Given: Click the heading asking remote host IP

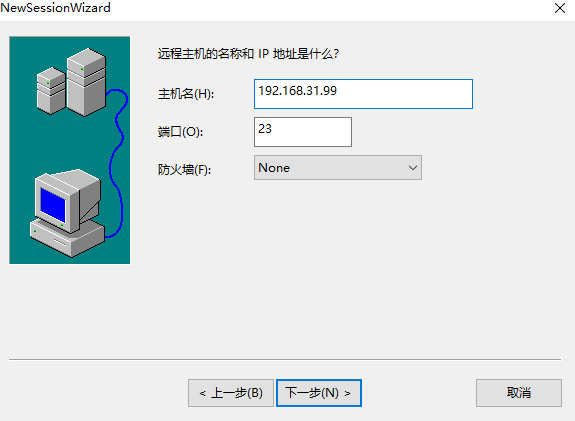Looking at the screenshot, I should [x=248, y=54].
